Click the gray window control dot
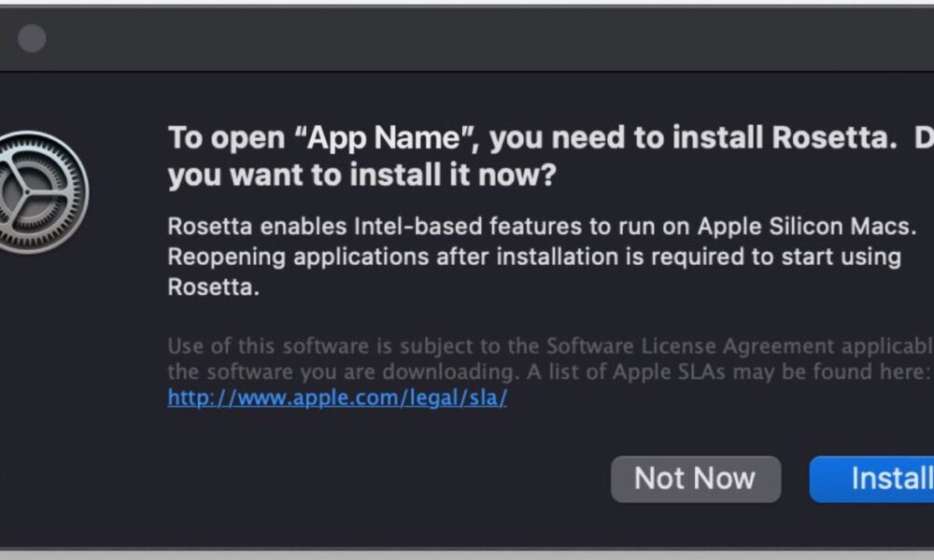934x560 pixels. click(x=32, y=38)
